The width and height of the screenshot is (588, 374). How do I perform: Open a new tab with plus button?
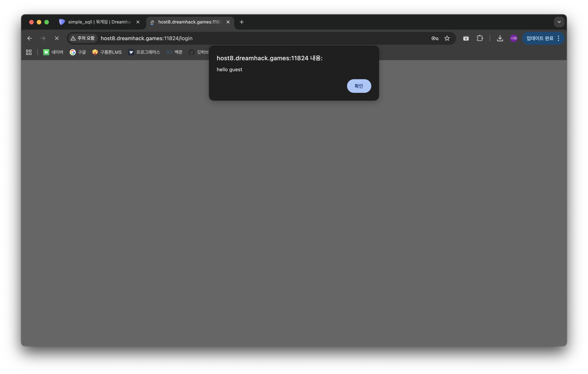pos(242,22)
